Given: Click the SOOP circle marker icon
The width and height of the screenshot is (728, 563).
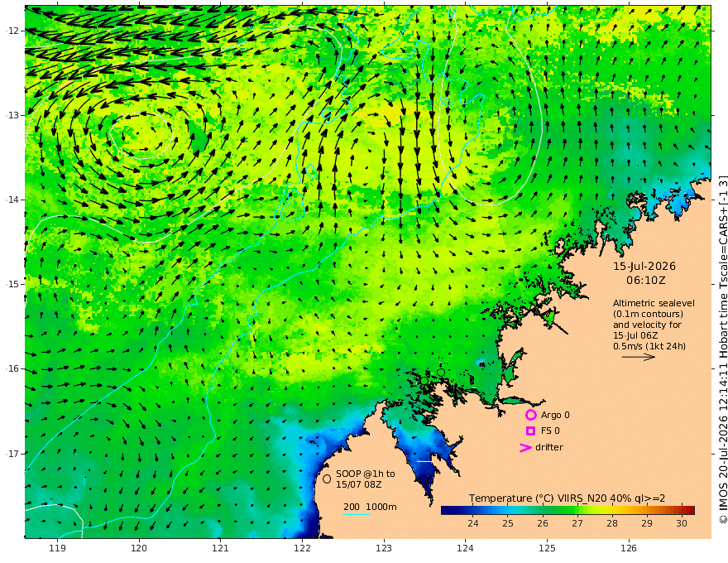Looking at the screenshot, I should click(x=327, y=479).
